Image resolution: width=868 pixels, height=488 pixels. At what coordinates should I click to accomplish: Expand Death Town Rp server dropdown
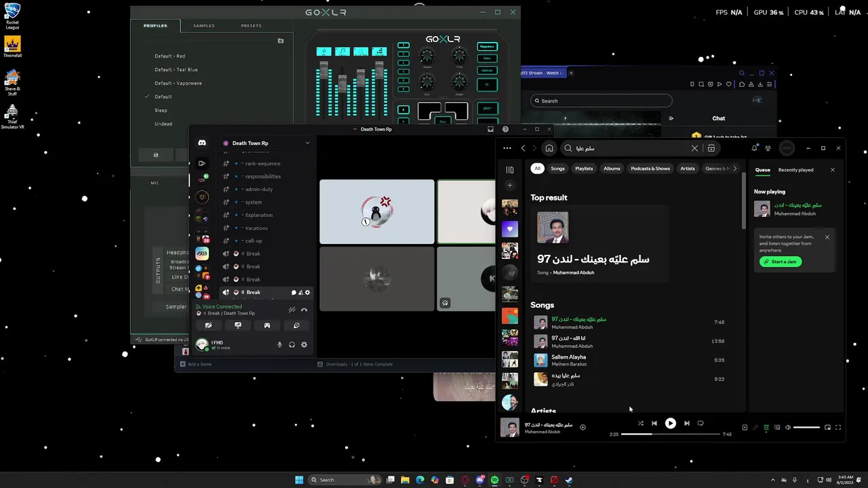click(307, 143)
